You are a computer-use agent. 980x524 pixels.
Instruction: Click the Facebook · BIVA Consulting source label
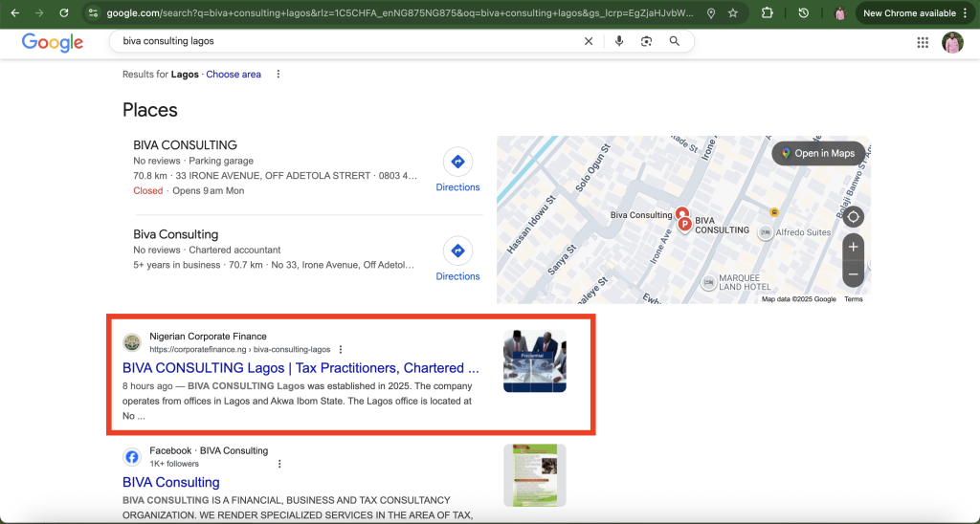click(209, 450)
